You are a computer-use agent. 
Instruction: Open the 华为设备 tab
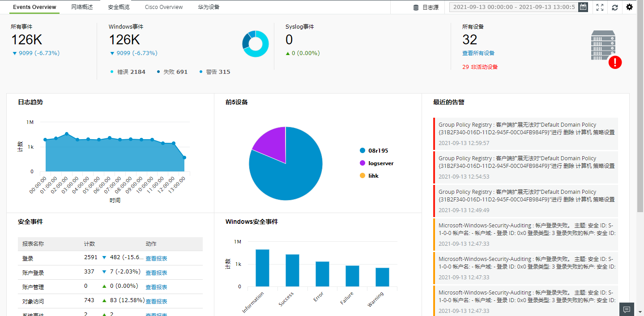point(209,7)
